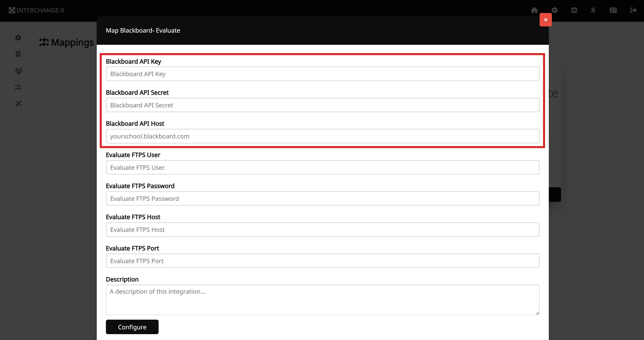Click the Evaluate FTPS Password field
Screen dimensions: 644x340
pos(323,199)
